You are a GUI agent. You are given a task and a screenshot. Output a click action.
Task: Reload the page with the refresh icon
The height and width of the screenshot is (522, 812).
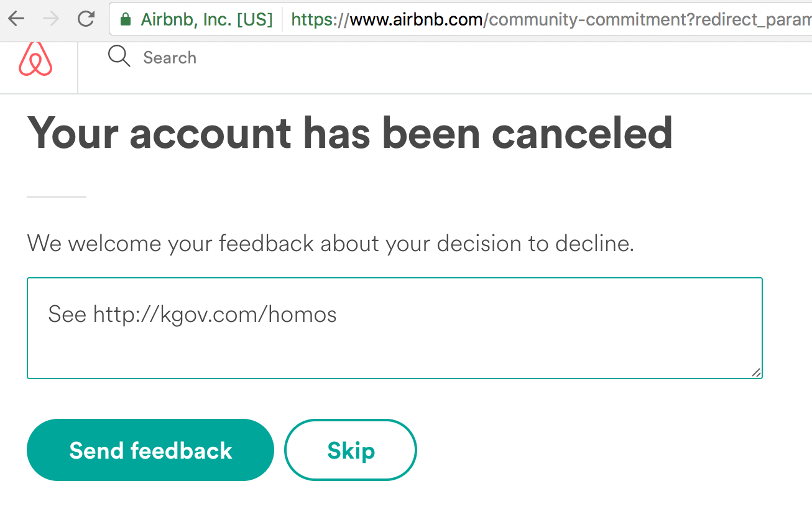pyautogui.click(x=86, y=19)
